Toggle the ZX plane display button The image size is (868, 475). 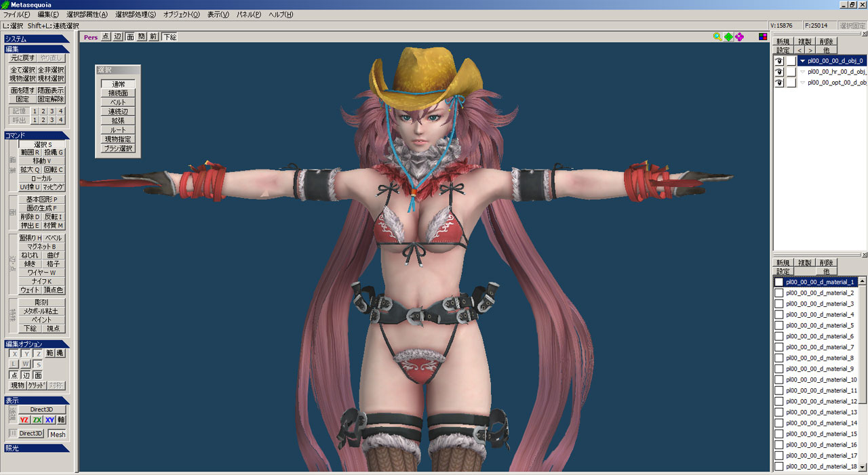(37, 420)
